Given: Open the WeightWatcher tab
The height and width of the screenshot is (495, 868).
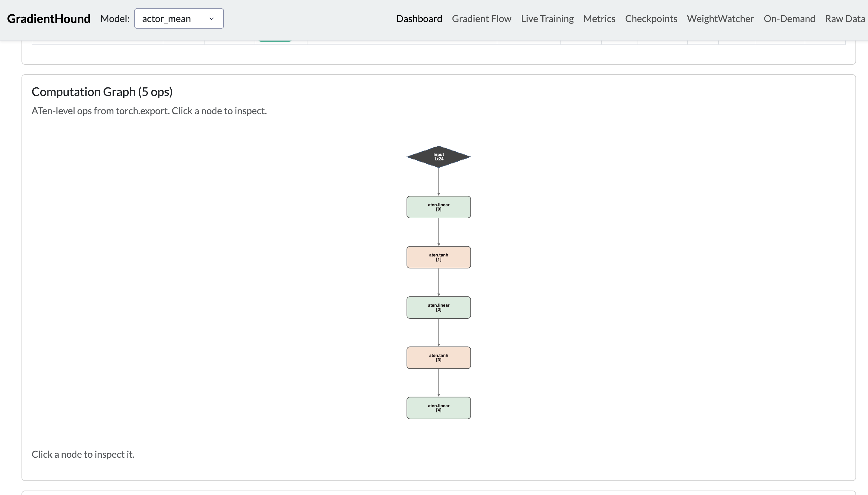Looking at the screenshot, I should click(720, 19).
